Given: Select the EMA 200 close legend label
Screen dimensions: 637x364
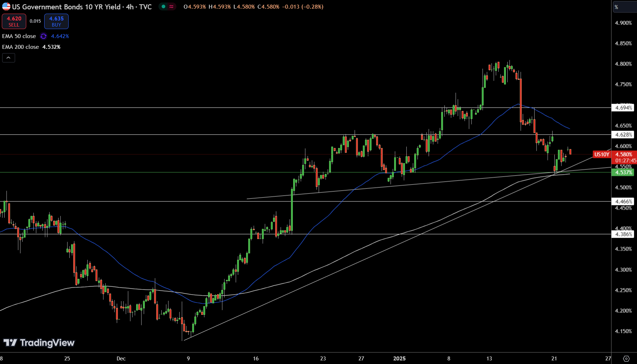Looking at the screenshot, I should pos(20,47).
